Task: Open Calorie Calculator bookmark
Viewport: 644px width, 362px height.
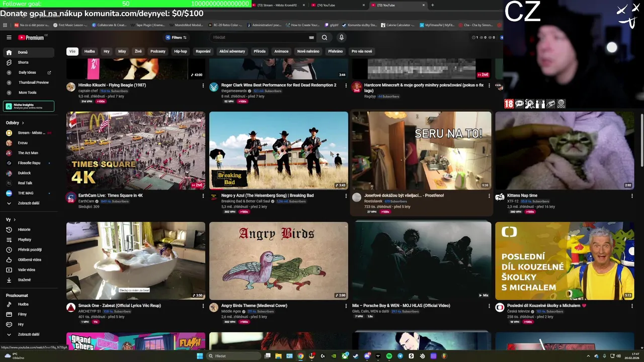Action: pos(397,25)
